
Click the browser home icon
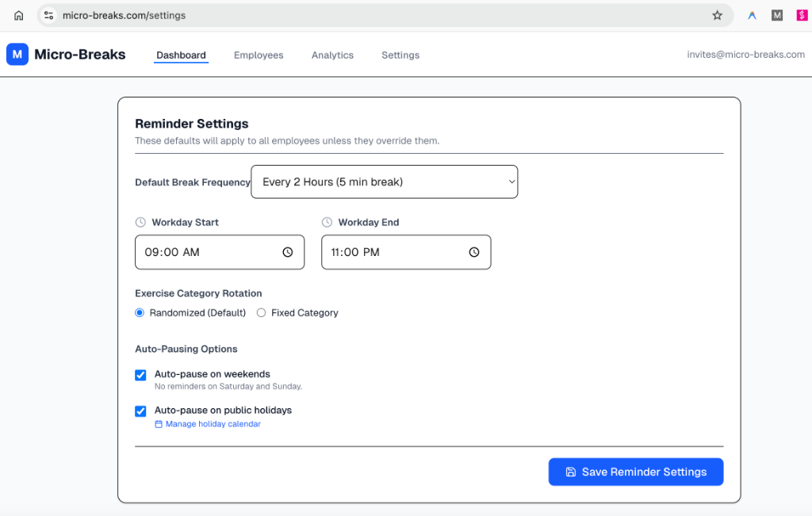click(x=19, y=15)
